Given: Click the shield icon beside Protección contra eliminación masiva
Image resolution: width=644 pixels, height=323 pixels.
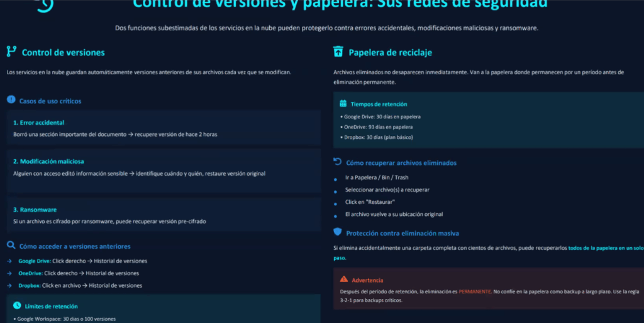Looking at the screenshot, I should [338, 232].
